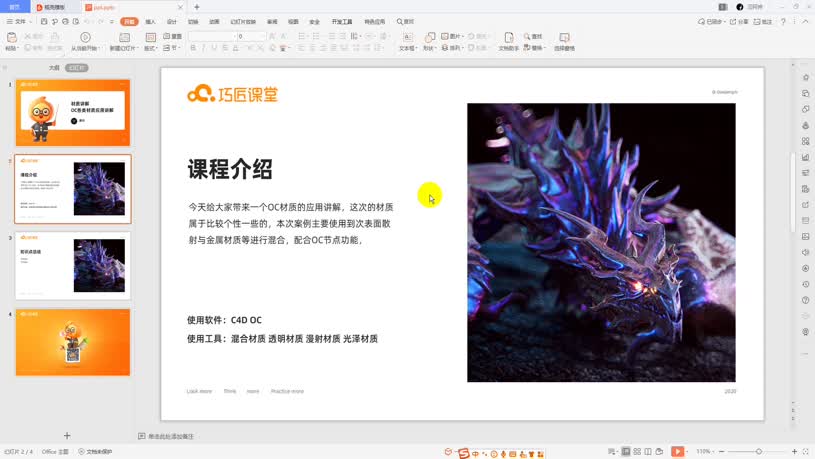Click top icon in right sidebar
Image resolution: width=815 pixels, height=459 pixels.
(806, 77)
